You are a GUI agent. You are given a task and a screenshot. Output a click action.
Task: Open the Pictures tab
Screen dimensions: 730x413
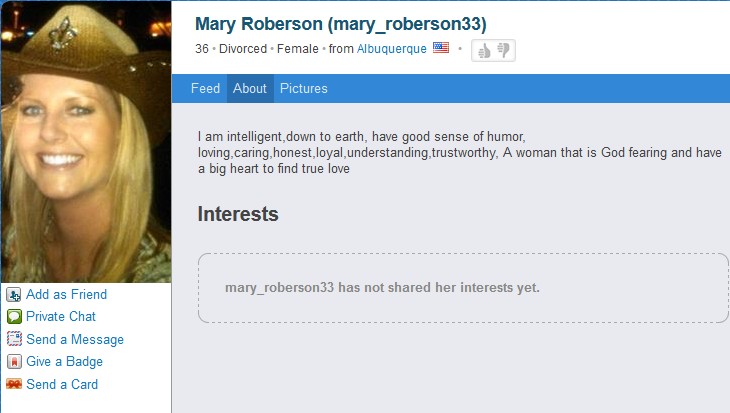[304, 88]
